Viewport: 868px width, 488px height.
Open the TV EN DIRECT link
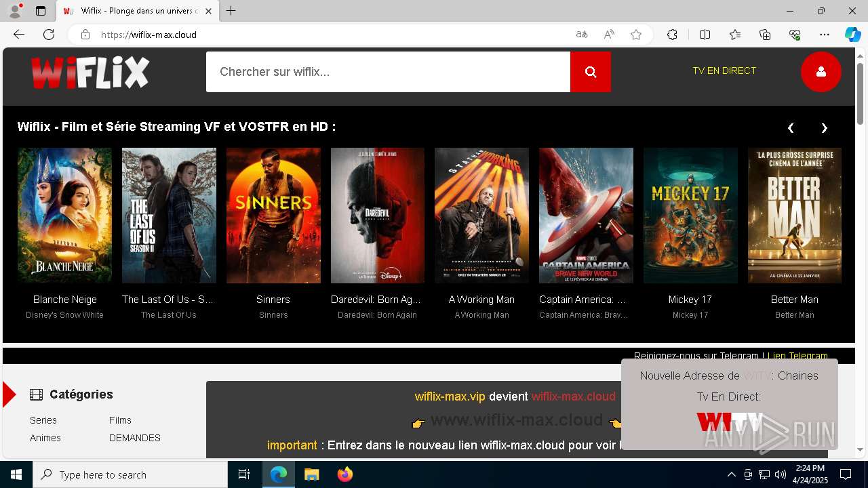click(724, 70)
